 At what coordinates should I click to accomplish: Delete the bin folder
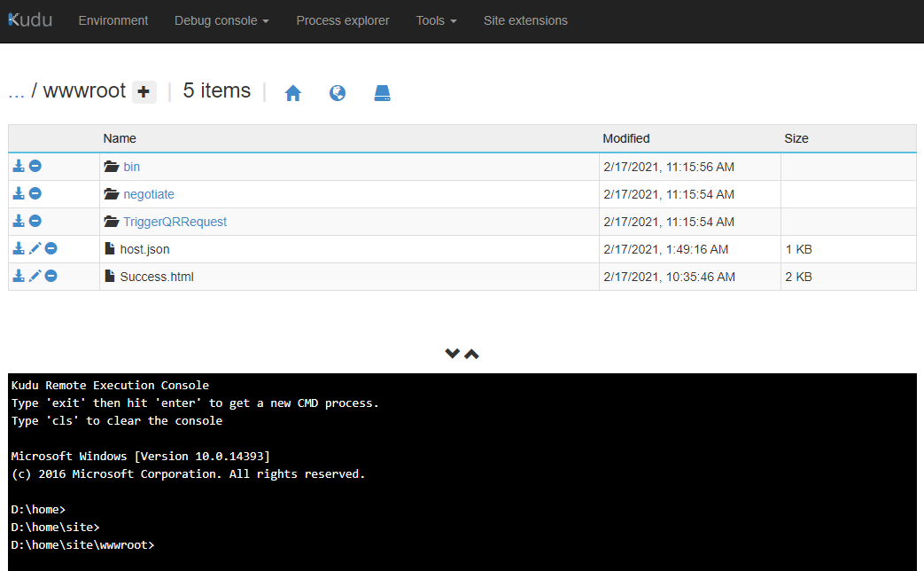[x=35, y=166]
